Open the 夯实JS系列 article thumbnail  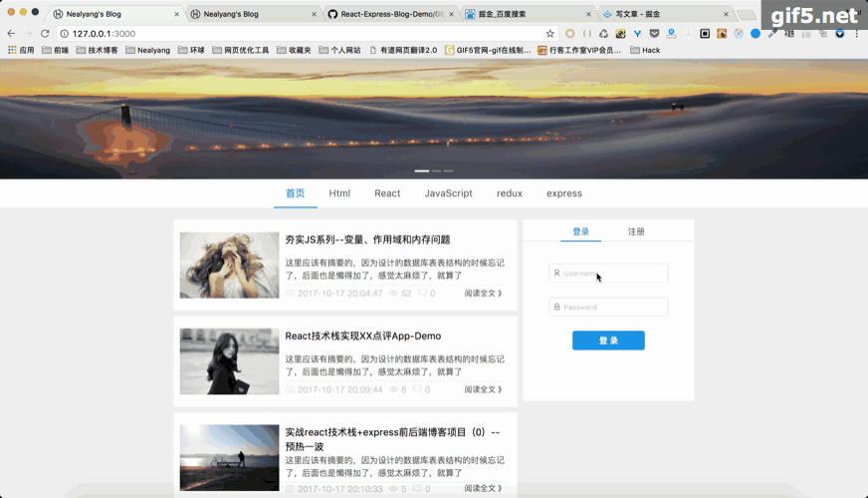click(229, 265)
